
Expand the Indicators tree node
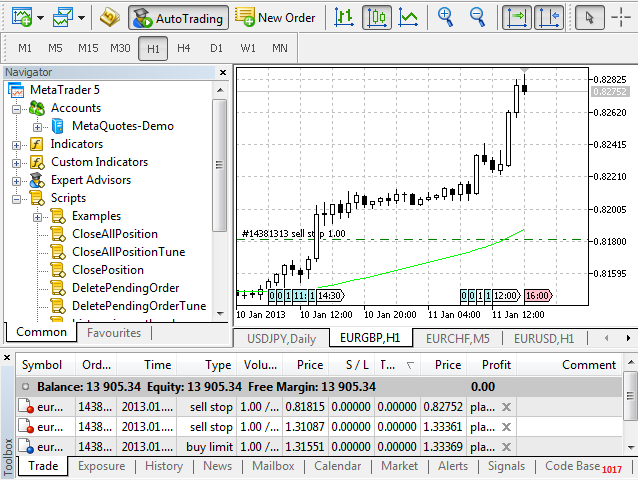point(18,144)
